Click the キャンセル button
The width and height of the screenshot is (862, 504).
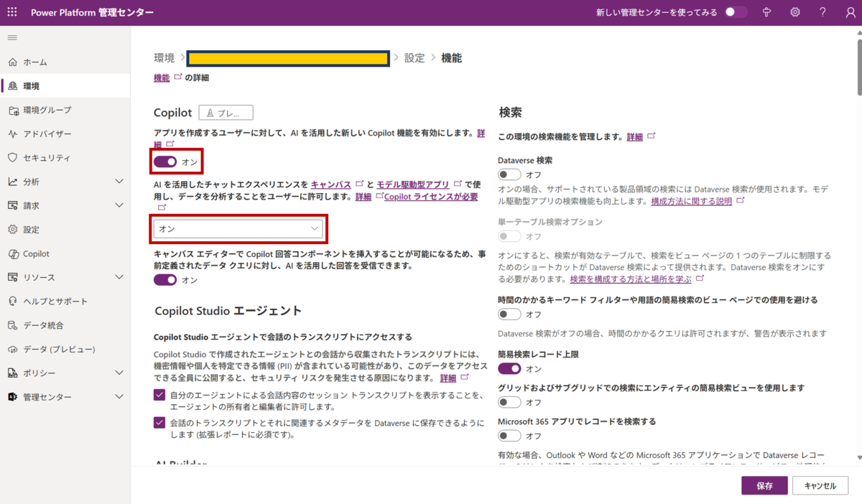tap(820, 485)
